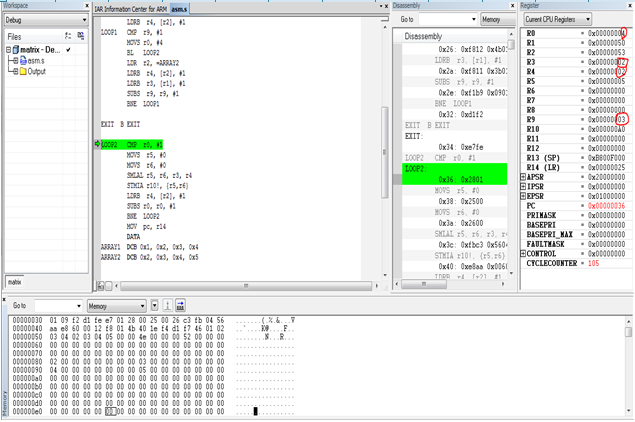Click the Disassembly Go to input field
This screenshot has height=422, width=635.
point(444,19)
